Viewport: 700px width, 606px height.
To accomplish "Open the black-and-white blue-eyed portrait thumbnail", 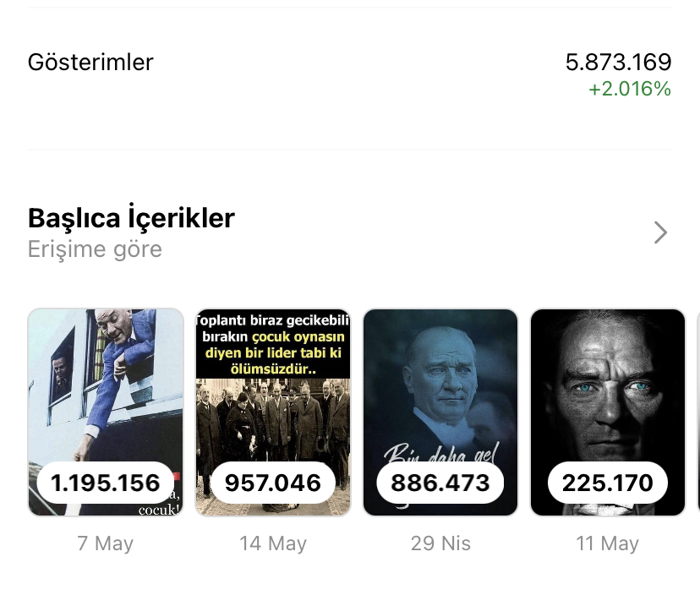I will pos(608,412).
